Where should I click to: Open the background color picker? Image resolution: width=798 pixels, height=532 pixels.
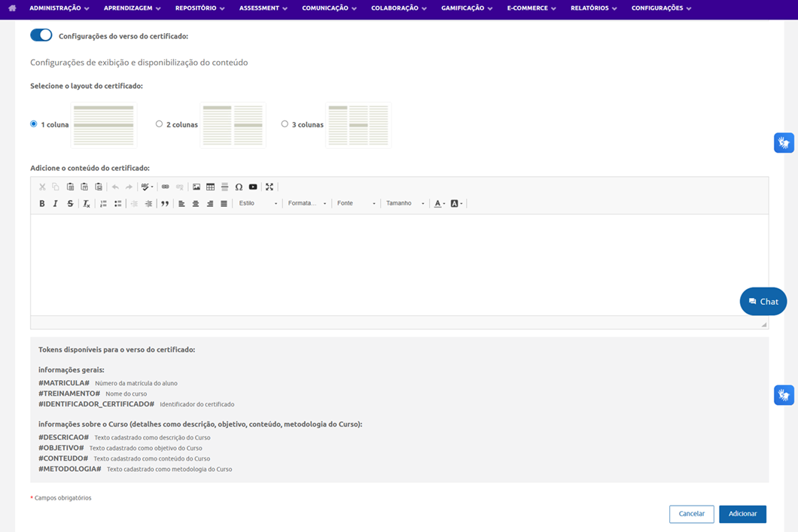click(456, 203)
